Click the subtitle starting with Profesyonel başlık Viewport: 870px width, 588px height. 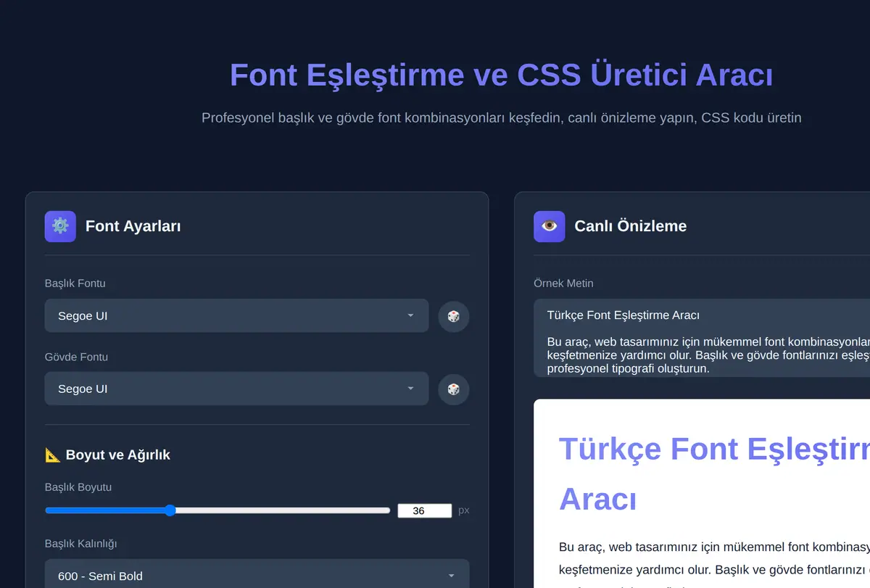tap(501, 117)
